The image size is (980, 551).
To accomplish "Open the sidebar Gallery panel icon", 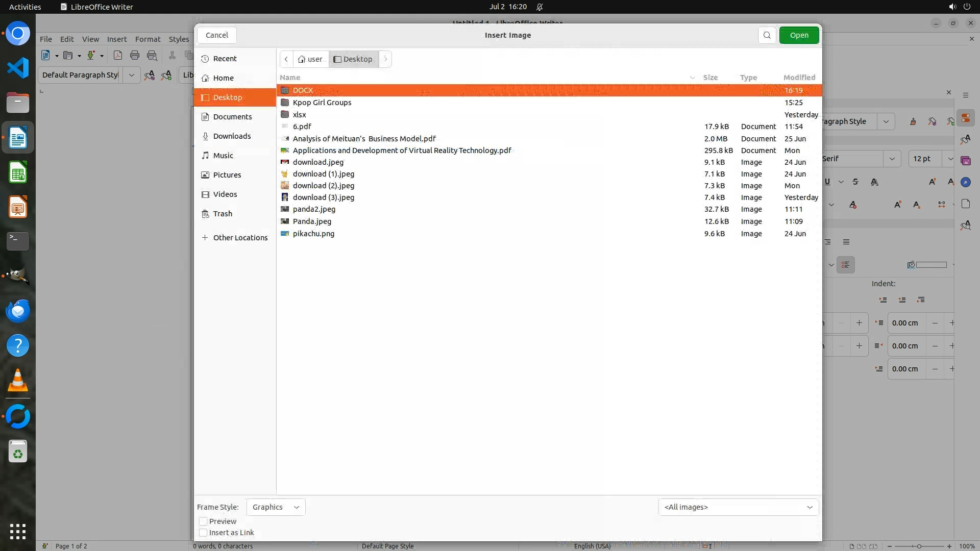I will (965, 161).
